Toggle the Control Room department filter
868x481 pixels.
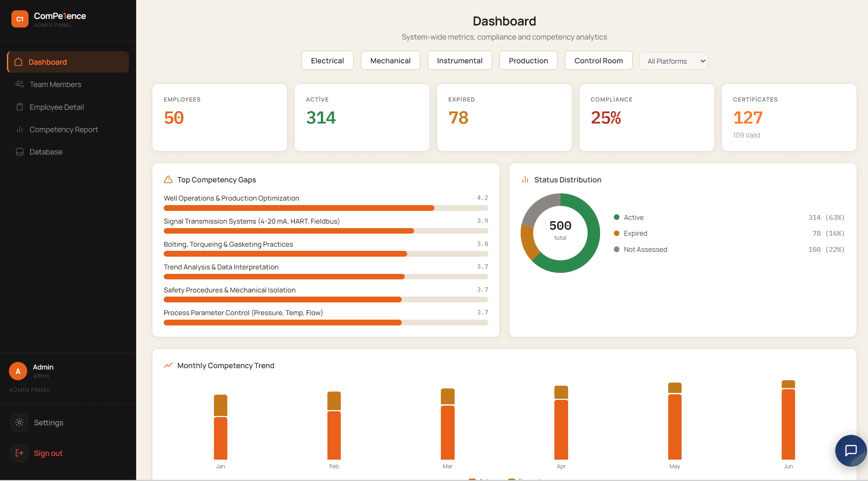pyautogui.click(x=598, y=61)
